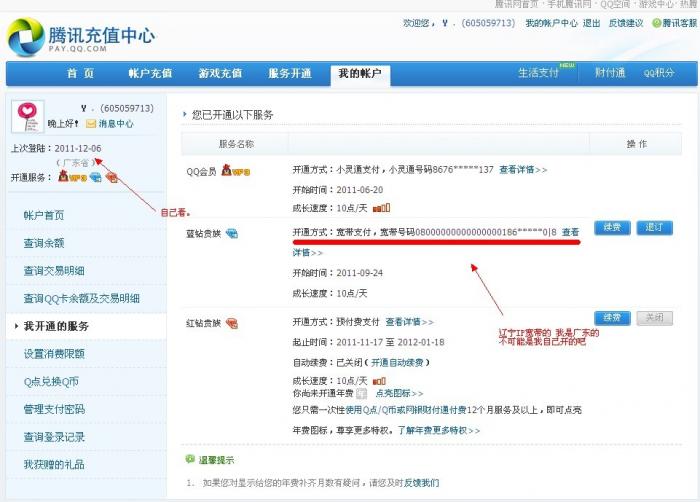Click 起止时间 2011-11-17 至 2012-01-18 text
The height and width of the screenshot is (502, 700).
(368, 342)
